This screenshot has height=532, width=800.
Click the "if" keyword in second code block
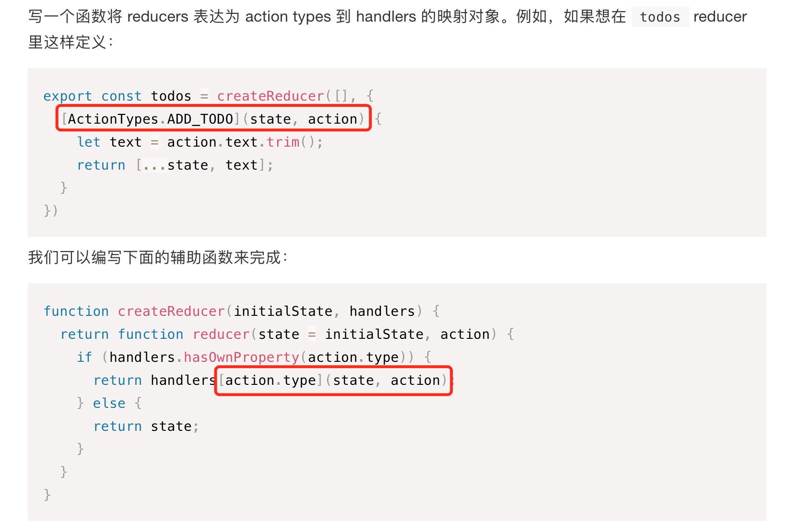pos(84,358)
